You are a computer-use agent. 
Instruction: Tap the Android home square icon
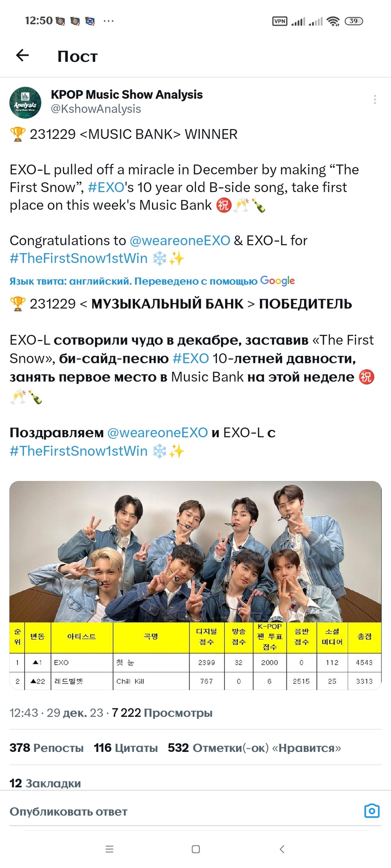click(x=196, y=849)
